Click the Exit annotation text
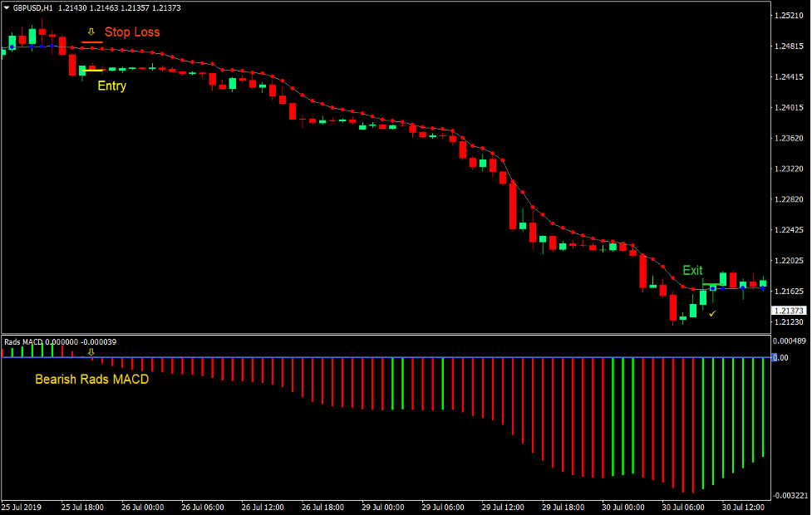Image resolution: width=812 pixels, height=515 pixels. 691,270
